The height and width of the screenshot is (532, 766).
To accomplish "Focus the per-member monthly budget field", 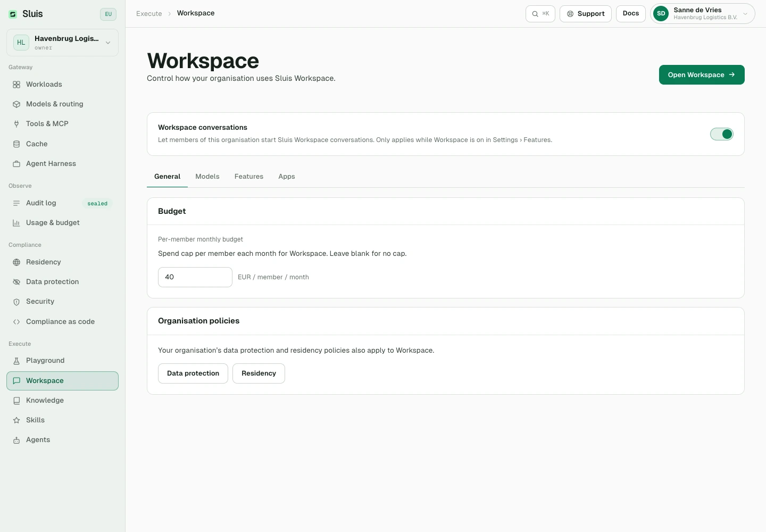I will (x=195, y=277).
